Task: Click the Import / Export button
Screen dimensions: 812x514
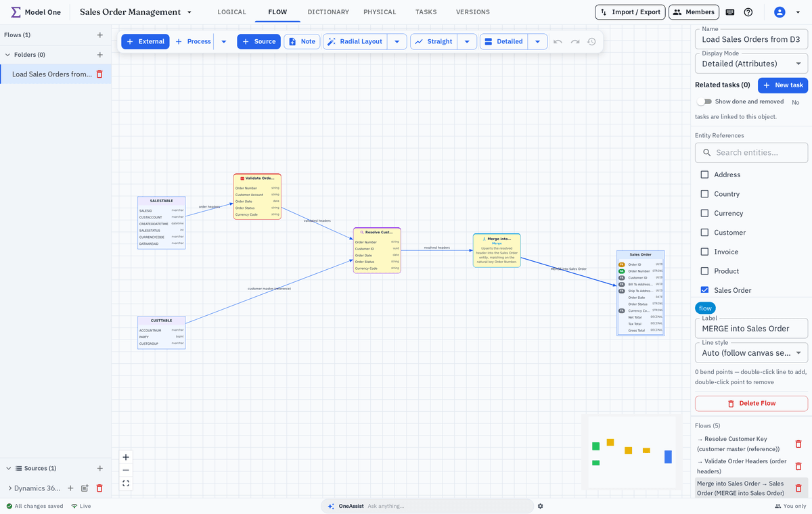Action: [630, 12]
